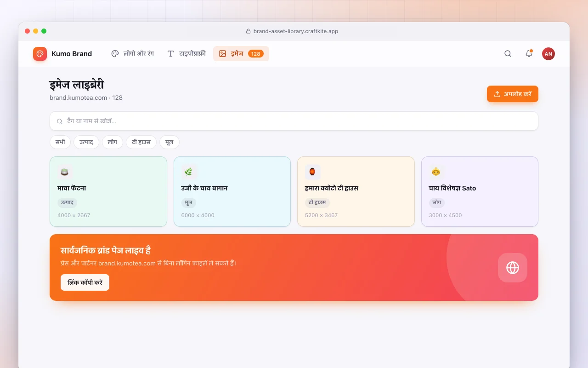
Task: Click the leaf icon on the उजी के चाय बागान card
Action: coord(188,172)
